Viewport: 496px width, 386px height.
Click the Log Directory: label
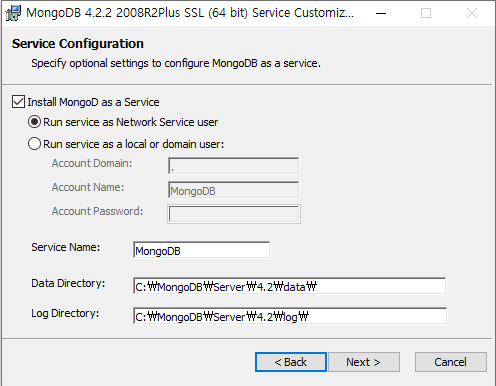point(65,313)
